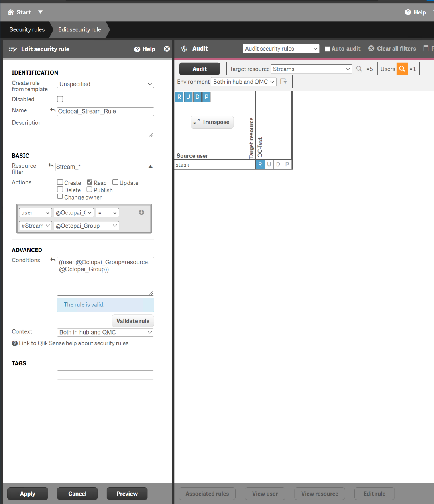This screenshot has width=434, height=504.
Task: Click the undo arrow beside Conditions box
Action: (x=53, y=260)
